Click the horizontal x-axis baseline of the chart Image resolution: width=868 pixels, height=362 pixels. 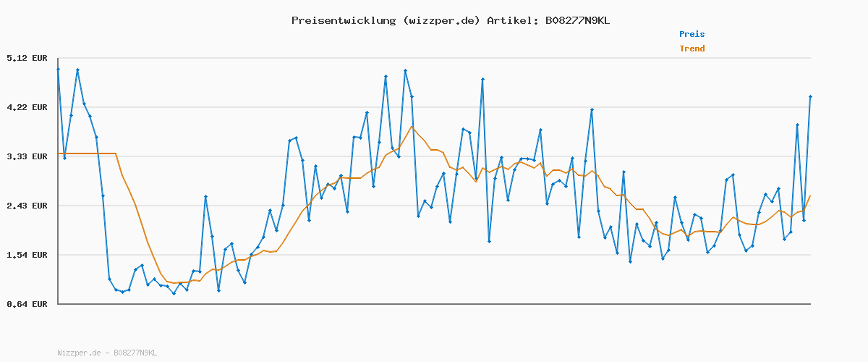pos(434,304)
